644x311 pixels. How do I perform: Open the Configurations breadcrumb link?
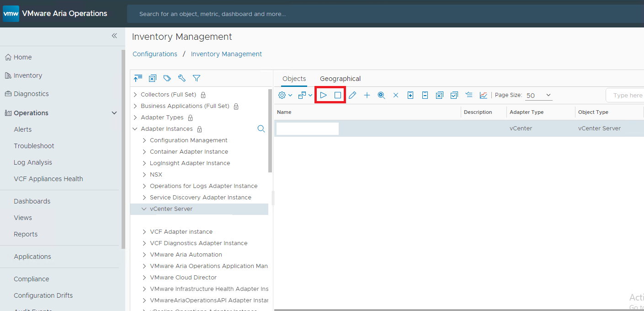click(x=155, y=54)
